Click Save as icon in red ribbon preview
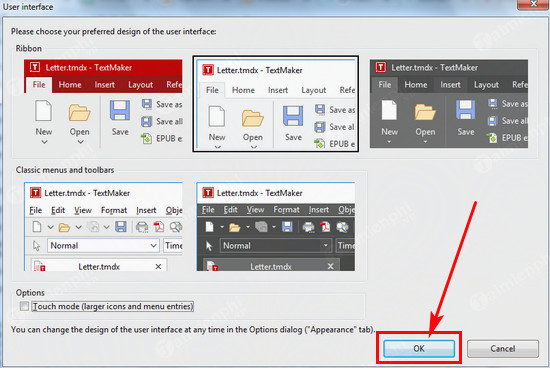Image resolution: width=550 pixels, height=368 pixels. tap(147, 104)
